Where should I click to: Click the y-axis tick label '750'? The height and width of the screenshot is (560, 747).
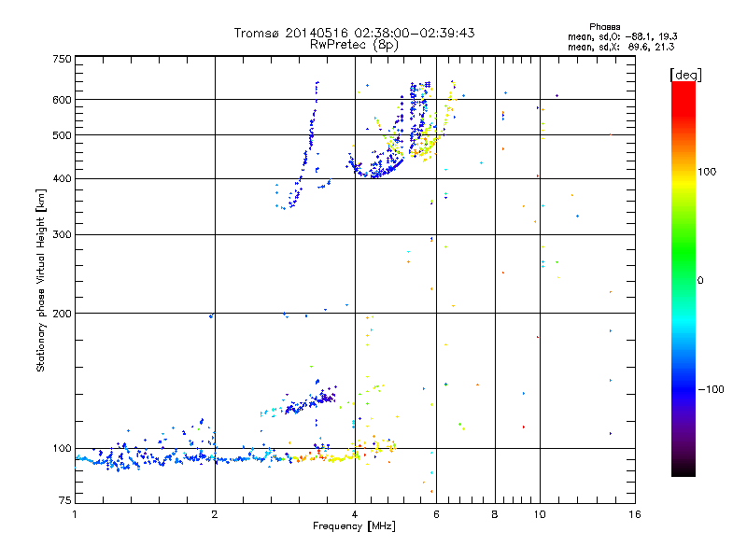(62, 59)
